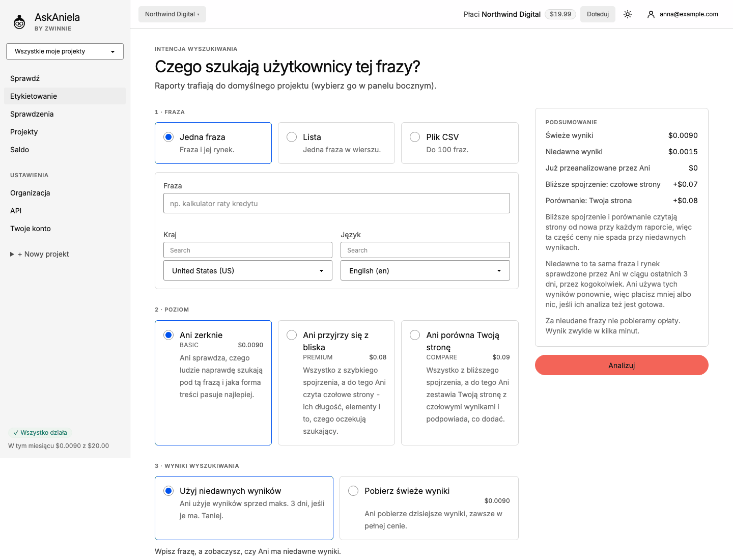Screen dimensions: 733x560
Task: Open 'Projekty' in the sidebar
Action: coord(65,132)
